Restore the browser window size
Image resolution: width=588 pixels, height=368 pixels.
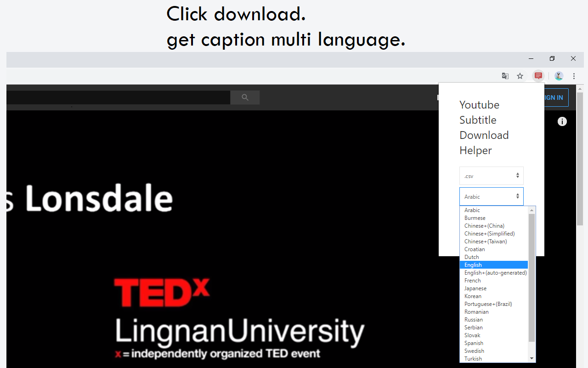tap(552, 58)
